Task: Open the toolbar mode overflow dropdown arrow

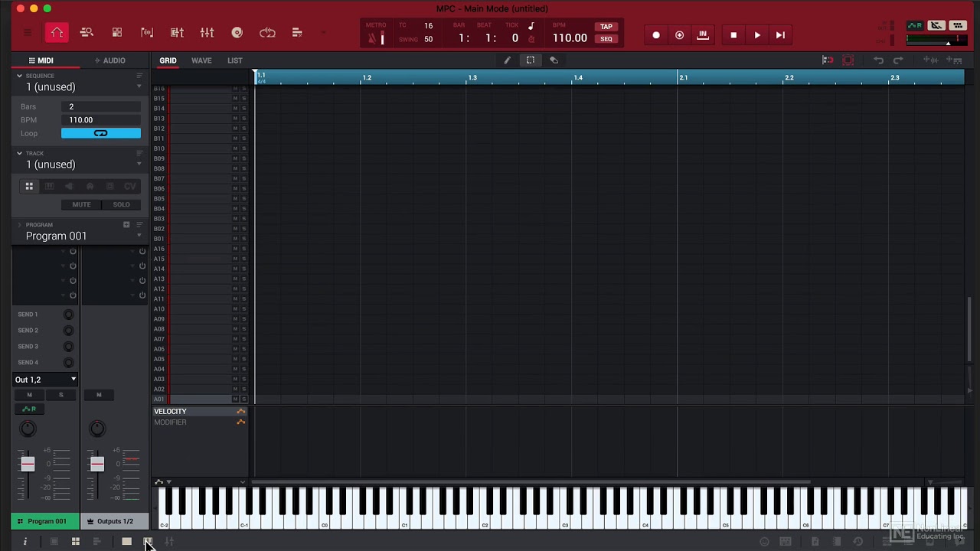Action: [x=323, y=33]
